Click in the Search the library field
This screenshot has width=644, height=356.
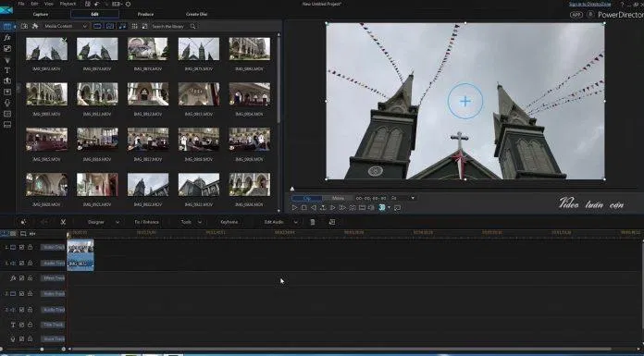[x=169, y=26]
